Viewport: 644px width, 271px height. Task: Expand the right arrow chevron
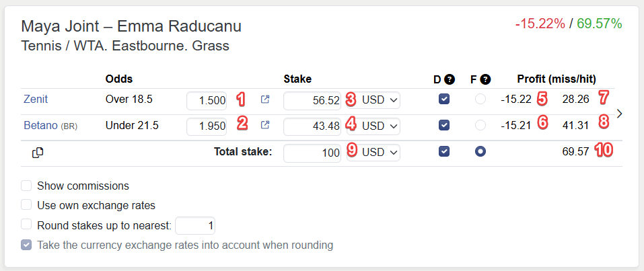click(x=620, y=114)
